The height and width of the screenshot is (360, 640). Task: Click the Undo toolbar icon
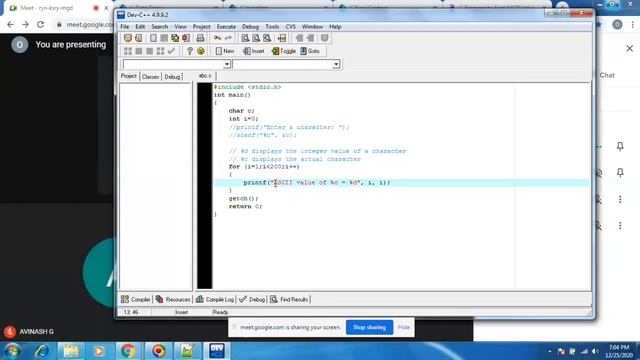(217, 38)
